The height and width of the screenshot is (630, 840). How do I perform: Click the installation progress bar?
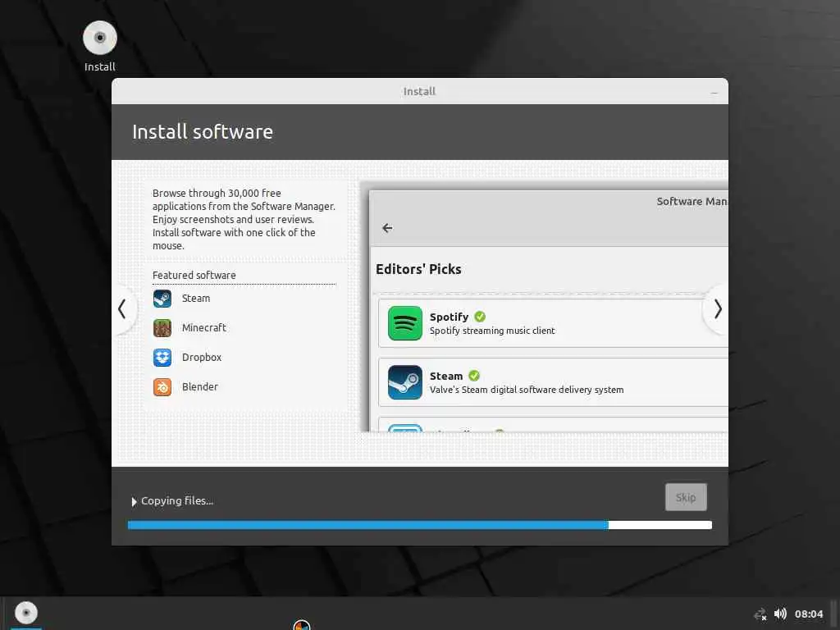420,525
